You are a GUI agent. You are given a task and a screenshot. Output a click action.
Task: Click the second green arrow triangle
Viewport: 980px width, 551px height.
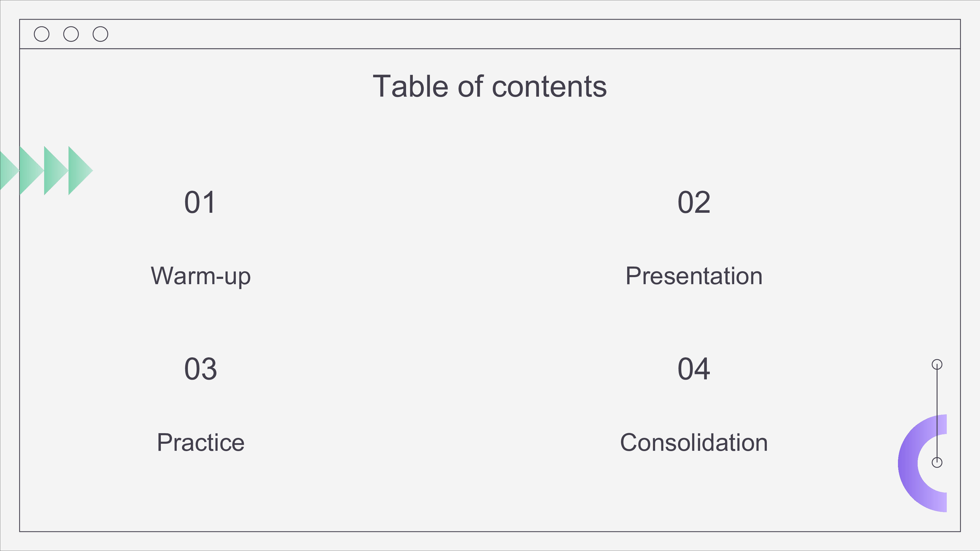[x=31, y=170]
